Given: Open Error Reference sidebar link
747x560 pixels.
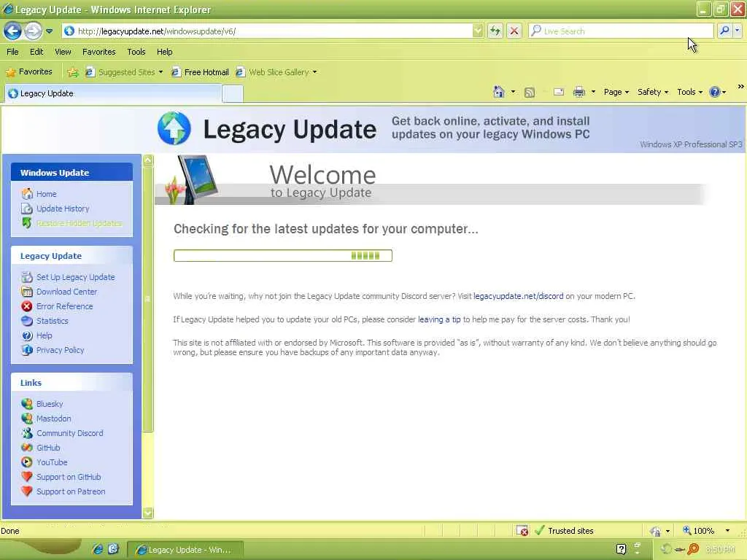Looking at the screenshot, I should (x=65, y=306).
